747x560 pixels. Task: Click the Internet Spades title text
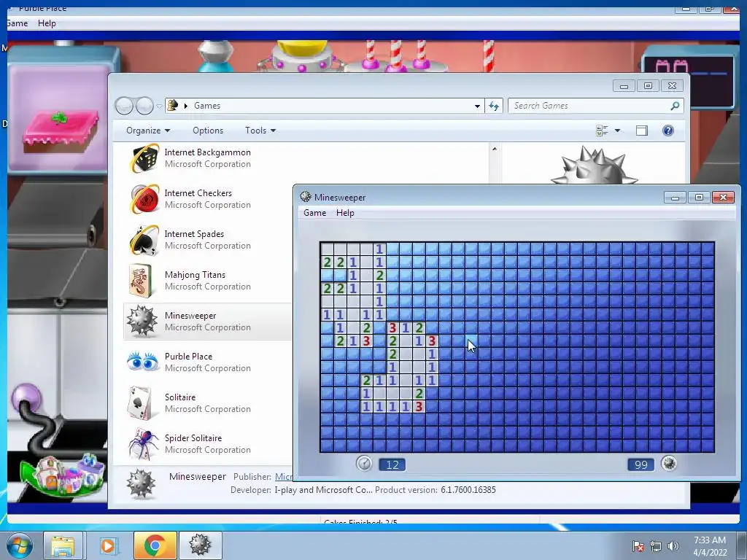194,234
